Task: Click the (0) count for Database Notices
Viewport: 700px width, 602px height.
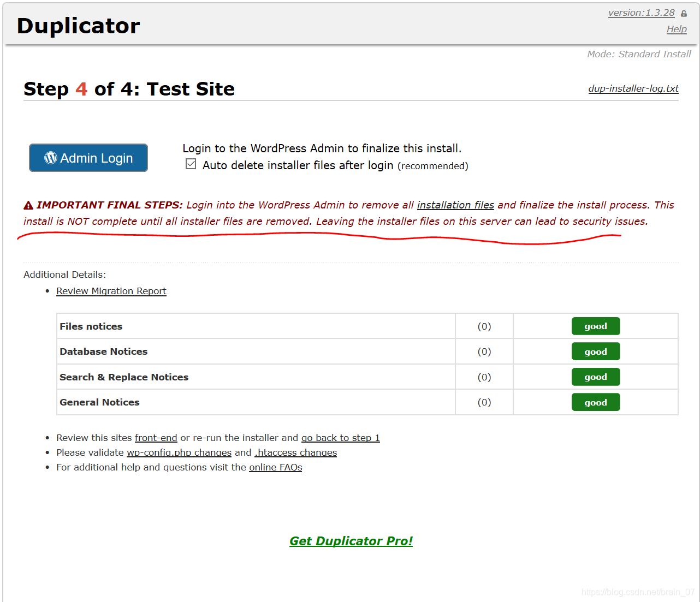Action: pyautogui.click(x=484, y=351)
